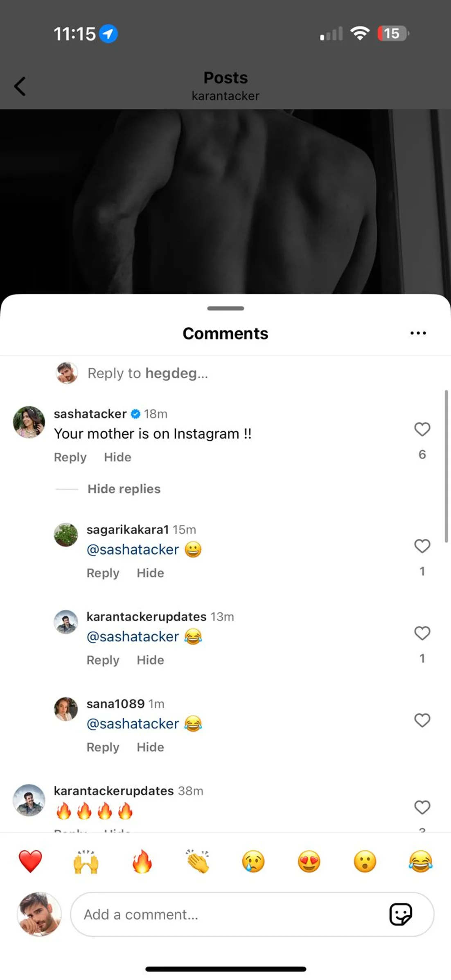Viewport: 451px width, 980px height.
Task: Send the clapping hands emoji reaction
Action: pos(198,861)
